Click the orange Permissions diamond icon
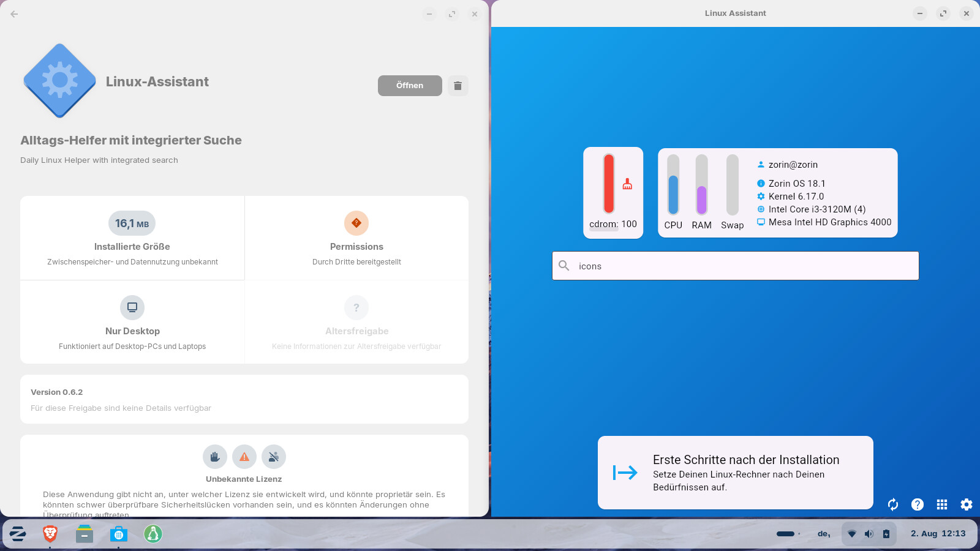Screen dimensions: 980x551 pos(356,223)
